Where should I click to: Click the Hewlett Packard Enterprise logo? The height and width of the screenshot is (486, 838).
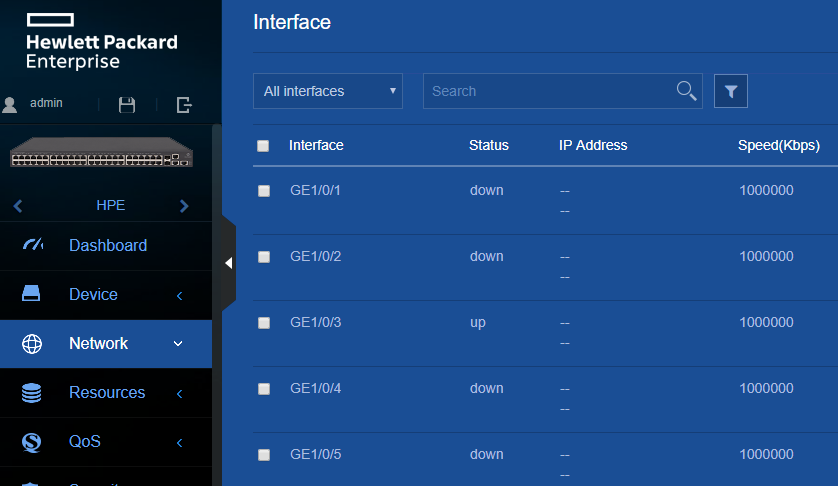coord(102,42)
